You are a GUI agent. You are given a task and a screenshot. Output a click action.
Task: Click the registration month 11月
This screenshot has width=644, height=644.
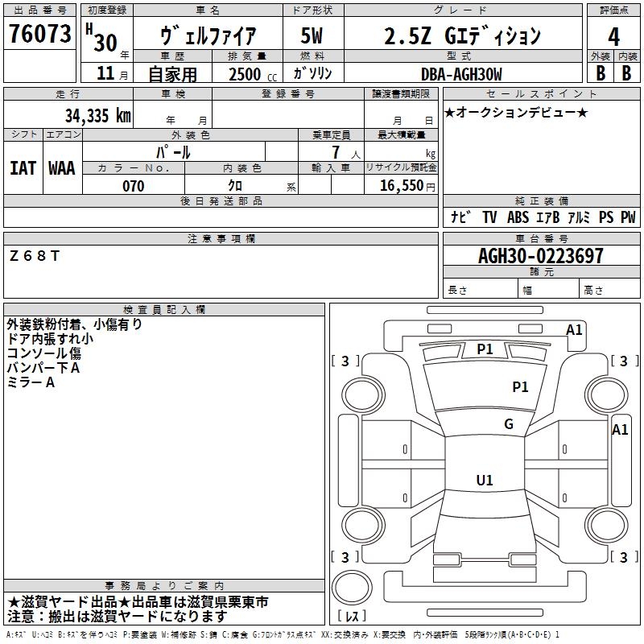click(x=113, y=73)
